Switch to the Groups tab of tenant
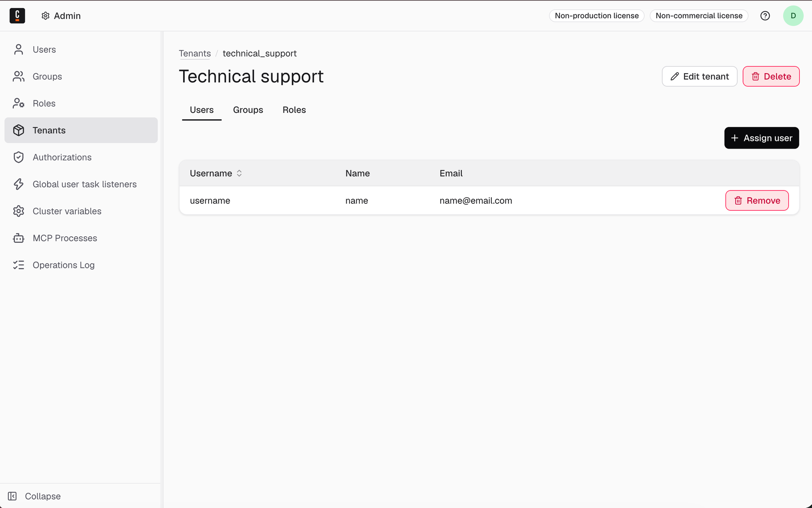 point(248,110)
